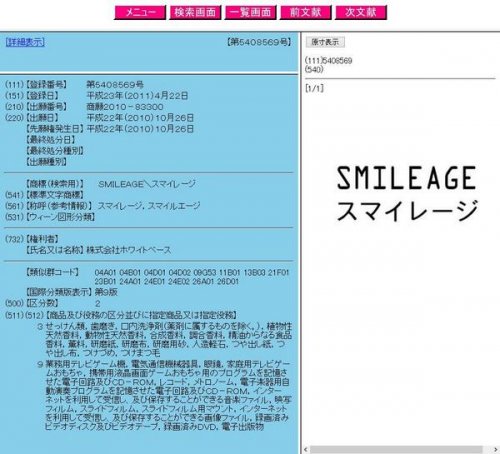Click the 商品及び役務の区分 heading
The image size is (500, 454).
point(141,315)
